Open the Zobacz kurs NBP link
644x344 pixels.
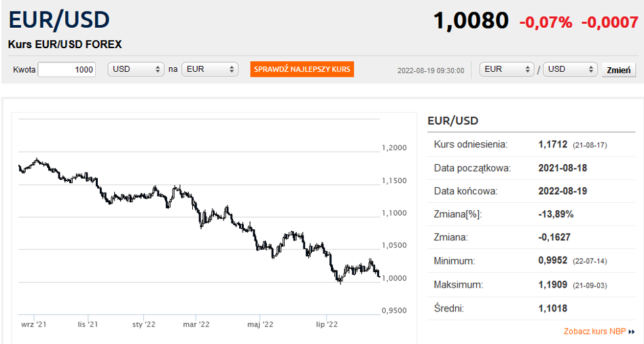594,332
